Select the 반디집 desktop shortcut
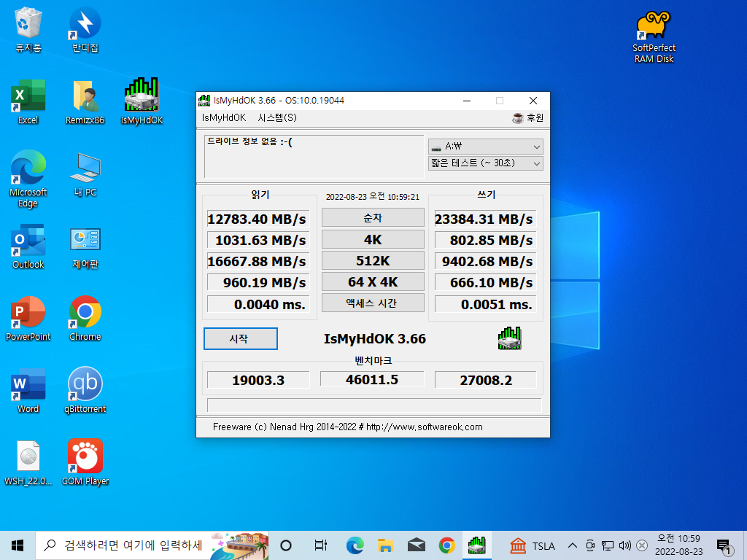The height and width of the screenshot is (560, 747). 85,29
